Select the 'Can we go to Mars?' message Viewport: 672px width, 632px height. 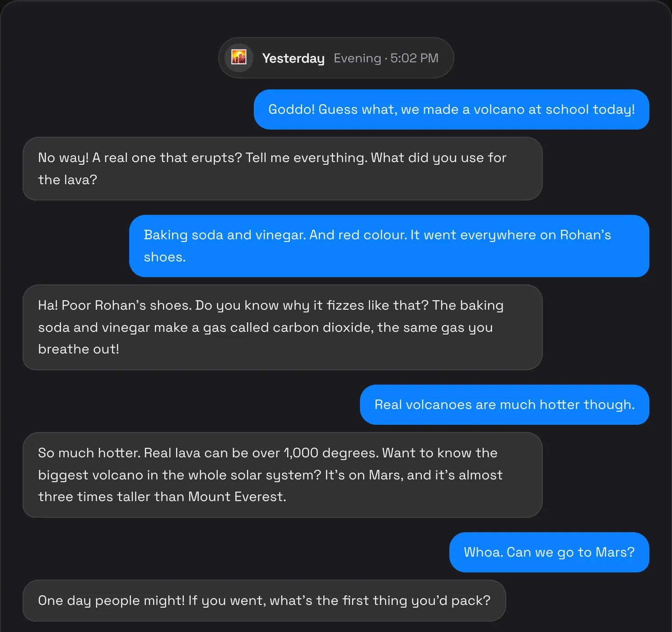click(549, 552)
